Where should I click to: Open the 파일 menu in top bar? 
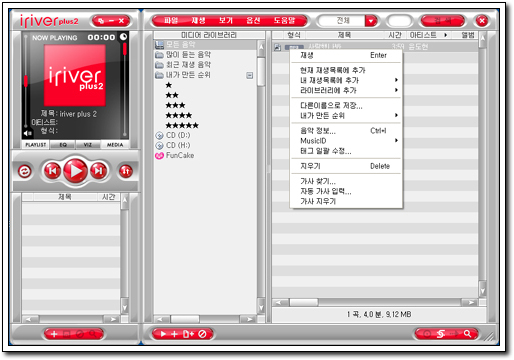click(171, 21)
